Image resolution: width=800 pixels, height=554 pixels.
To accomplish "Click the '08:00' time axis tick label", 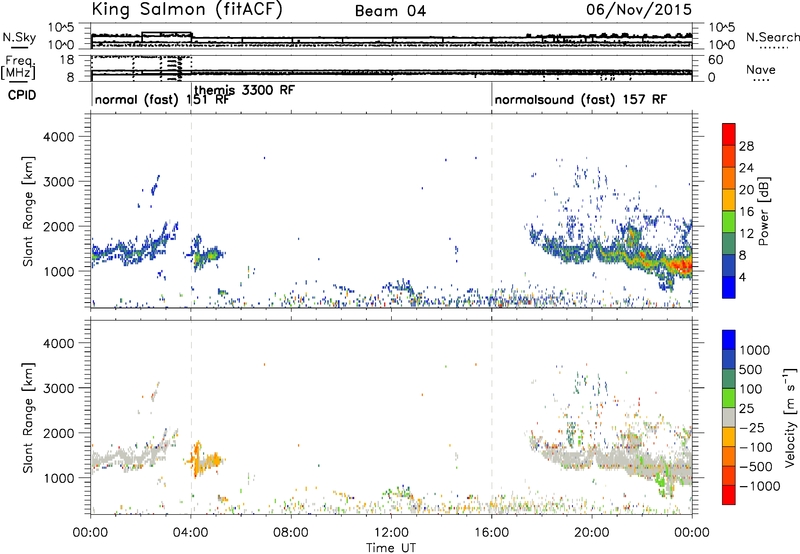I will tap(291, 533).
